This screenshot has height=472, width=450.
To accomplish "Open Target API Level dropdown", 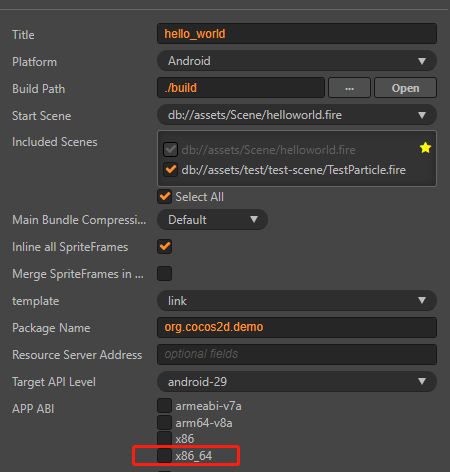I will (x=297, y=382).
